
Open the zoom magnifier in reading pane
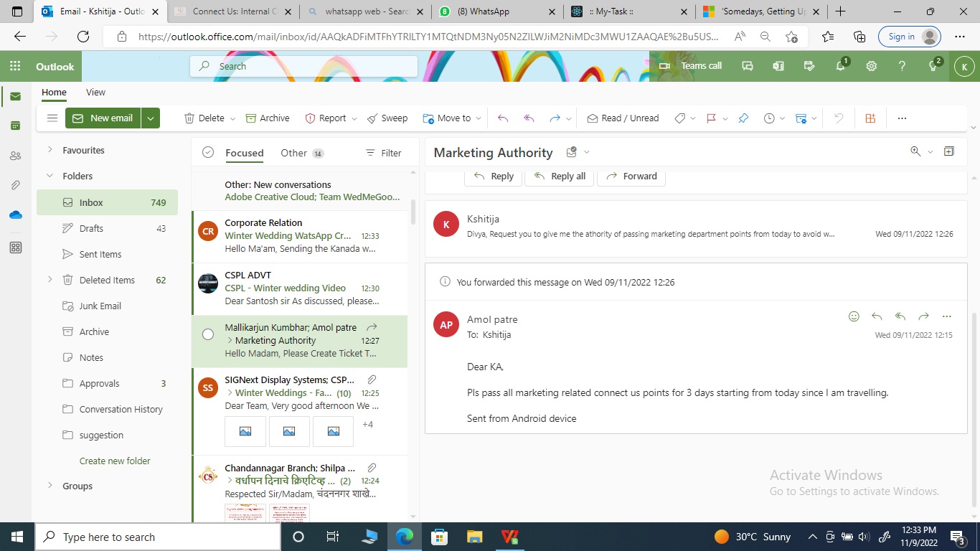(x=915, y=151)
